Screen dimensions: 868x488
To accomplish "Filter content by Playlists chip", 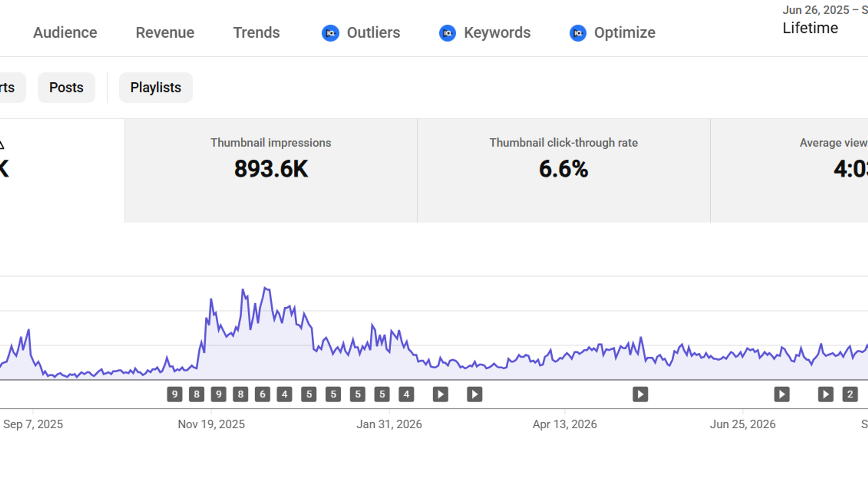I will point(156,87).
